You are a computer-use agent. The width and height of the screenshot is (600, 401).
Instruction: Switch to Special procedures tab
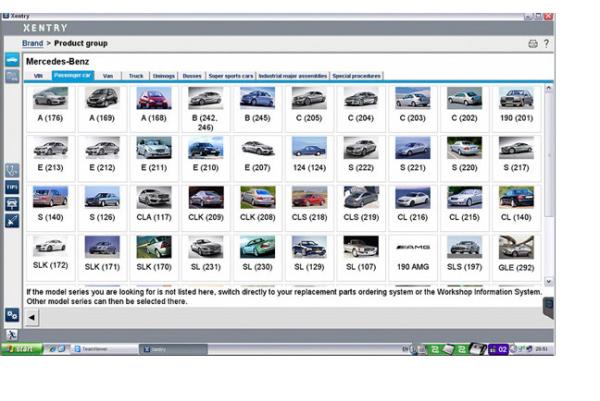pos(356,76)
